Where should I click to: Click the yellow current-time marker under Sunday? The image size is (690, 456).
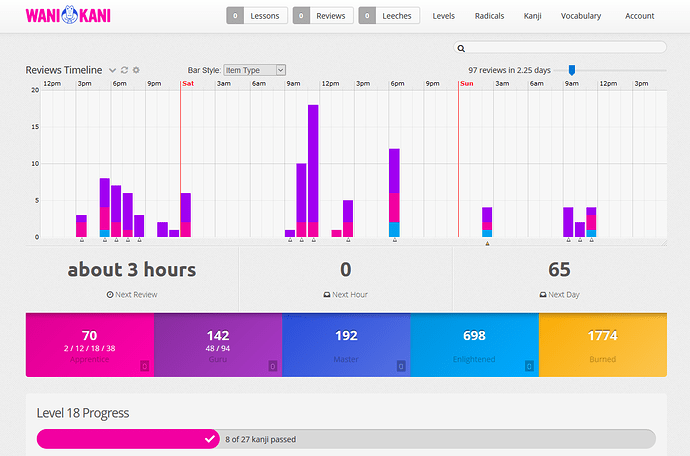click(x=487, y=243)
